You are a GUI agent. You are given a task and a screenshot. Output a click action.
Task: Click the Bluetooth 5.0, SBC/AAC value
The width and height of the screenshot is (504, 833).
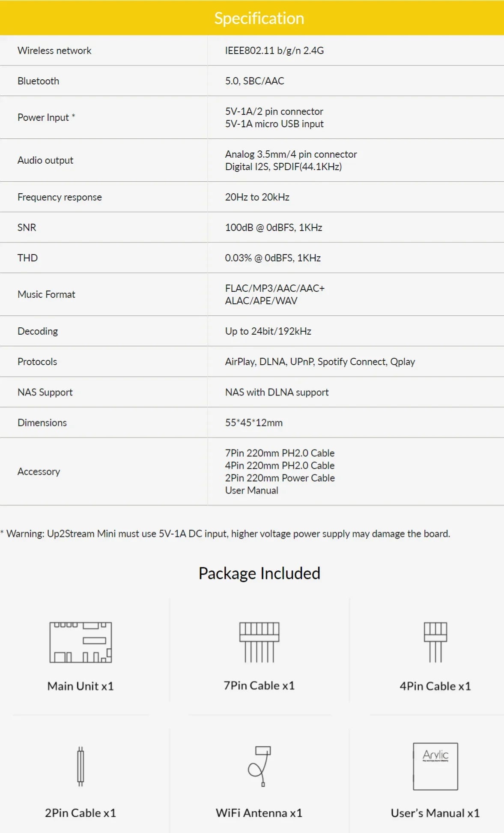pos(255,81)
